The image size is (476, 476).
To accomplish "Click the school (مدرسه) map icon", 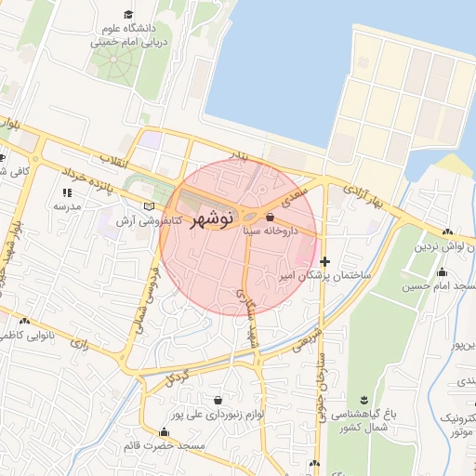I will [67, 192].
